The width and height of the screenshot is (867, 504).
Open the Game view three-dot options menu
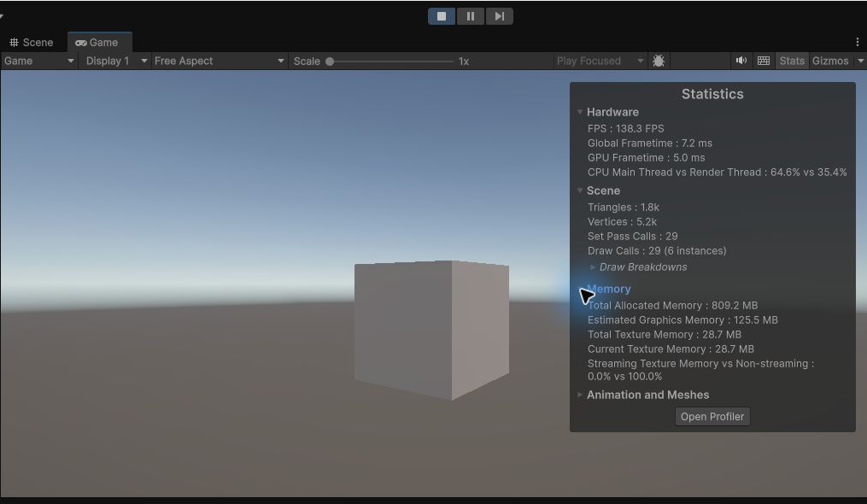(857, 42)
